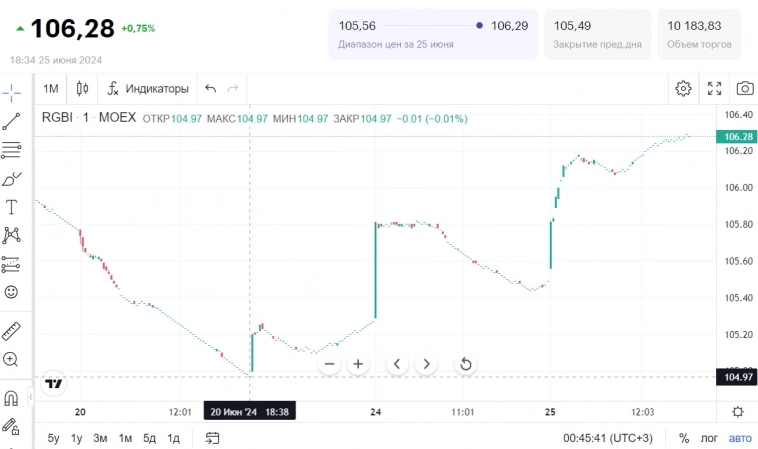Viewport: 758px width, 449px height.
Task: Toggle the лог logarithmic scale
Action: tap(709, 438)
